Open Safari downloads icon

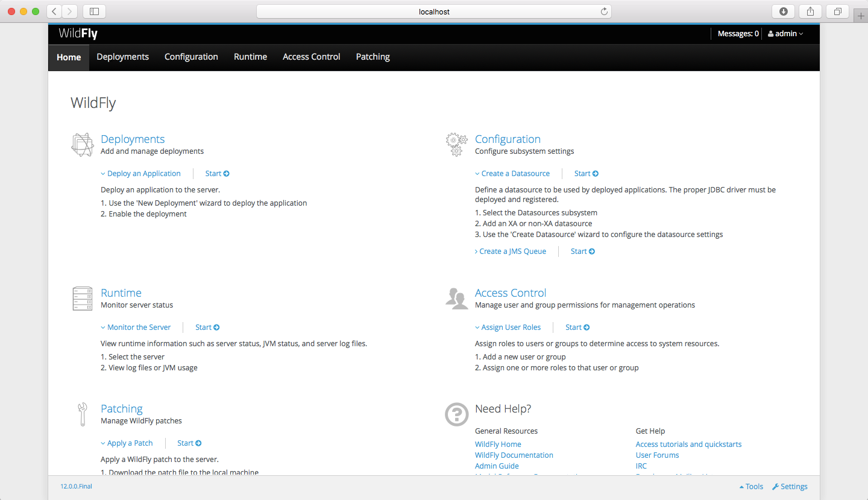click(783, 11)
